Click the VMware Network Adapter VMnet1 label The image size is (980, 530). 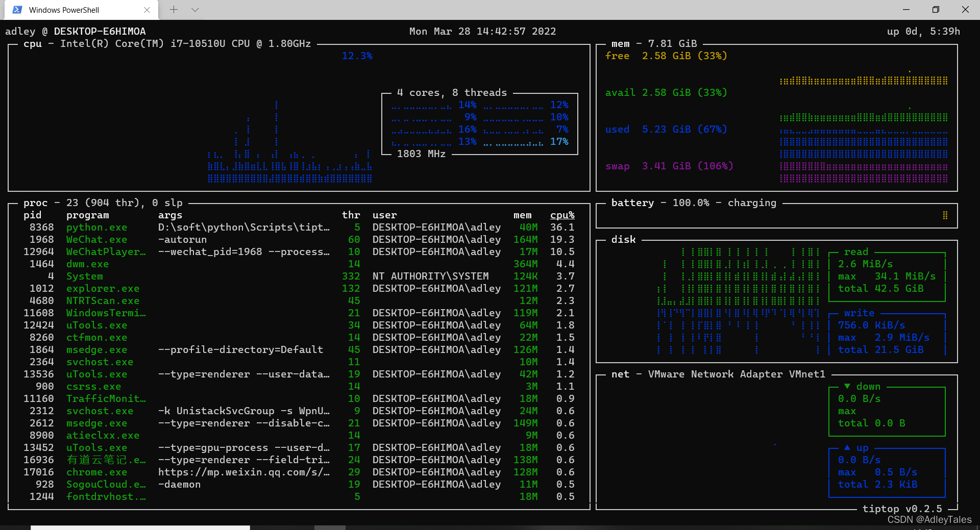pos(737,374)
